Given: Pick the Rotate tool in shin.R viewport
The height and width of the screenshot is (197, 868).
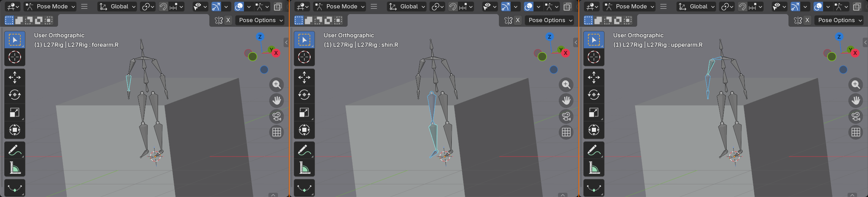Looking at the screenshot, I should click(x=304, y=95).
